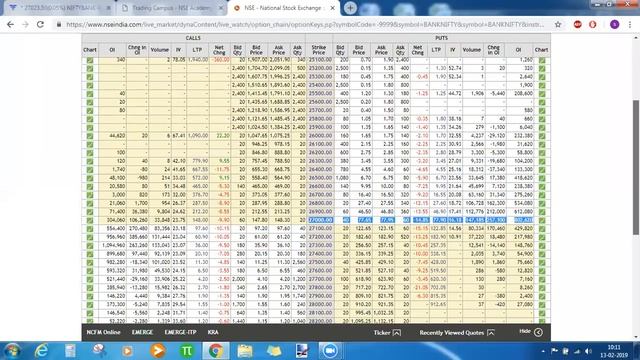Image resolution: width=640 pixels, height=360 pixels.
Task: Open a new browser tab
Action: point(350,8)
